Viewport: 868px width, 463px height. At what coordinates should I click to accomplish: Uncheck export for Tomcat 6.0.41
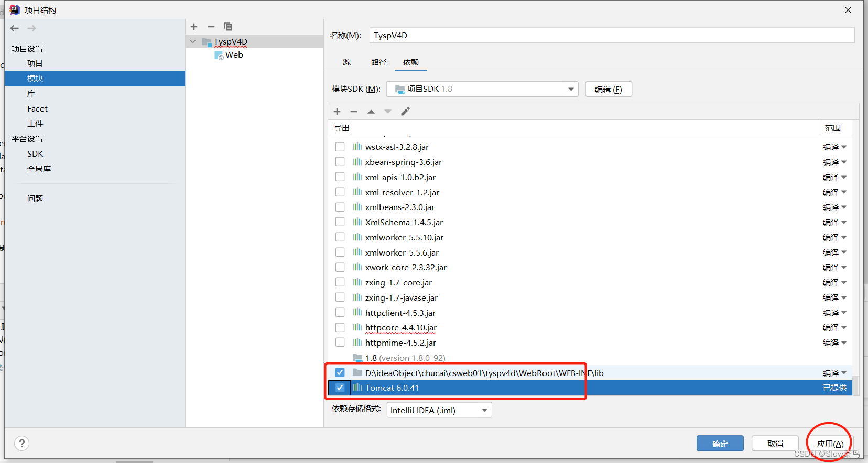point(340,388)
